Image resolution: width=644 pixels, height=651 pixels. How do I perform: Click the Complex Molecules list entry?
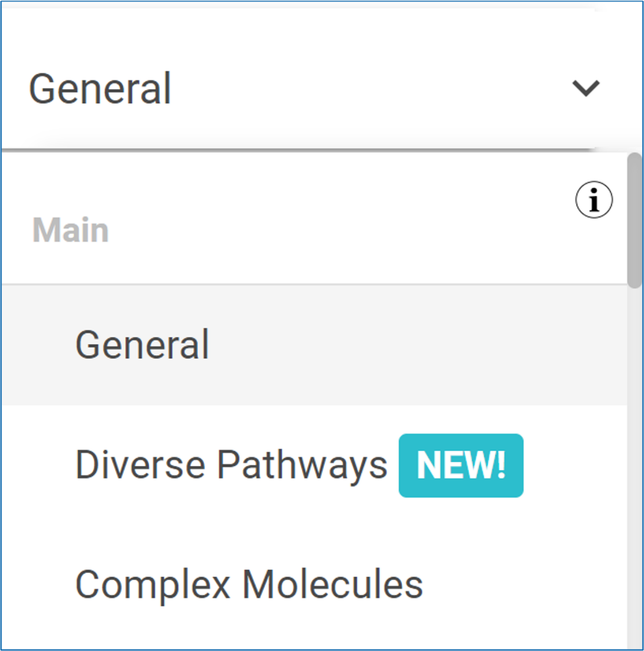pyautogui.click(x=249, y=585)
